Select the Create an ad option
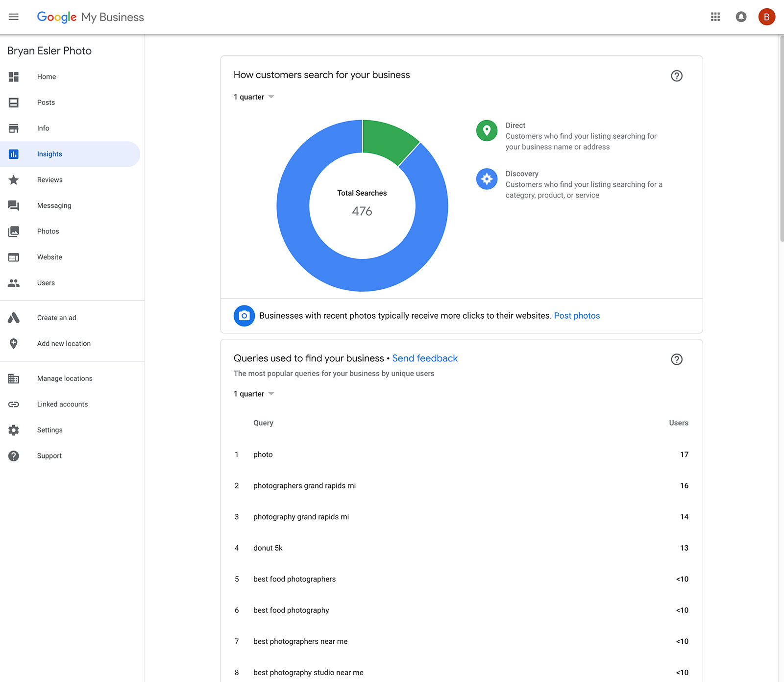Screen dimensions: 784x682 point(56,318)
